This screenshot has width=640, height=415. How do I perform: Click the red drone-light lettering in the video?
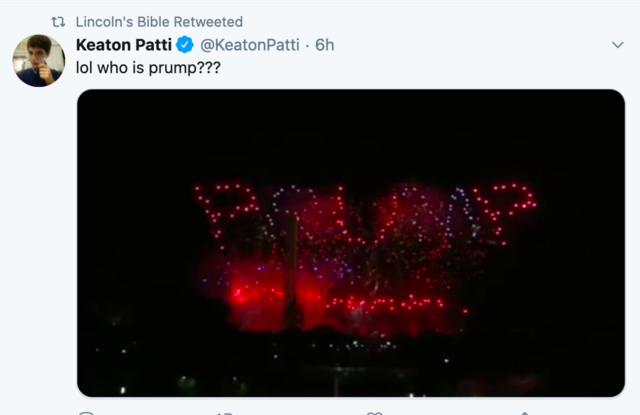pyautogui.click(x=365, y=214)
